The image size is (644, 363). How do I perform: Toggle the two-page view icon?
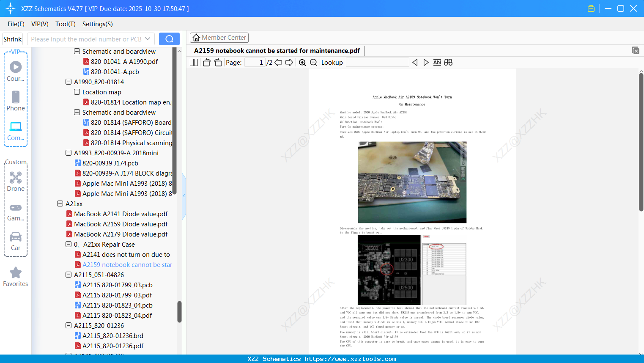tap(194, 62)
